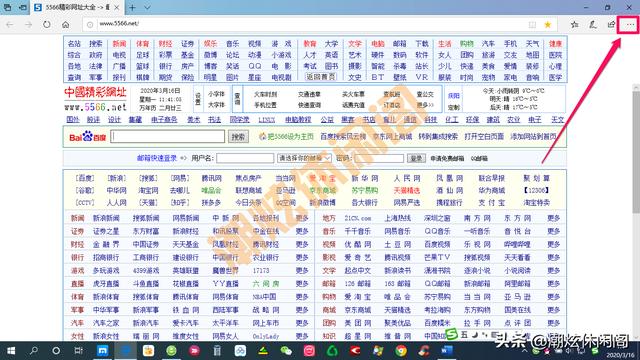Open the 优酷网 link in 视频 row
The width and height of the screenshot is (640, 360).
pyautogui.click(x=358, y=244)
